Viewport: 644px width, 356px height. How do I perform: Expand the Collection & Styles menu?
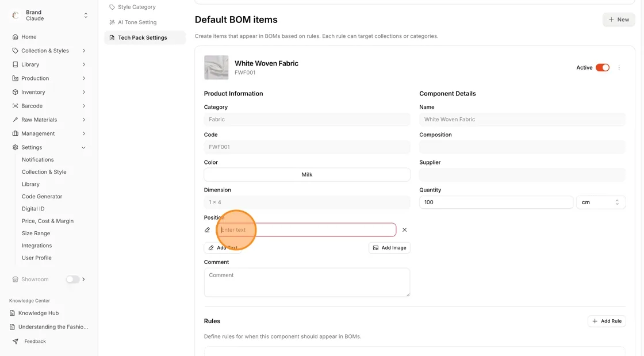[84, 51]
